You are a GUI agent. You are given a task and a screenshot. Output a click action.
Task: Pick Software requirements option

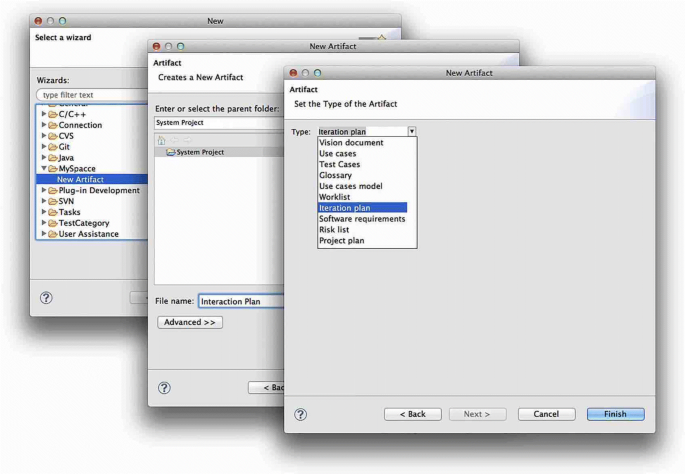[362, 219]
